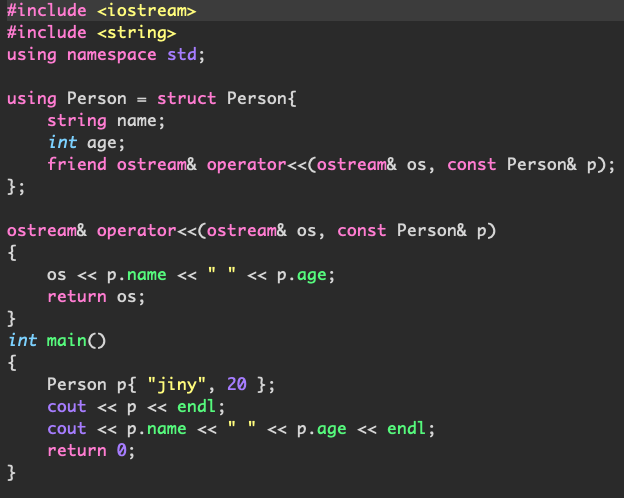
Task: Click '#include' on the iostream line
Action: tap(47, 10)
